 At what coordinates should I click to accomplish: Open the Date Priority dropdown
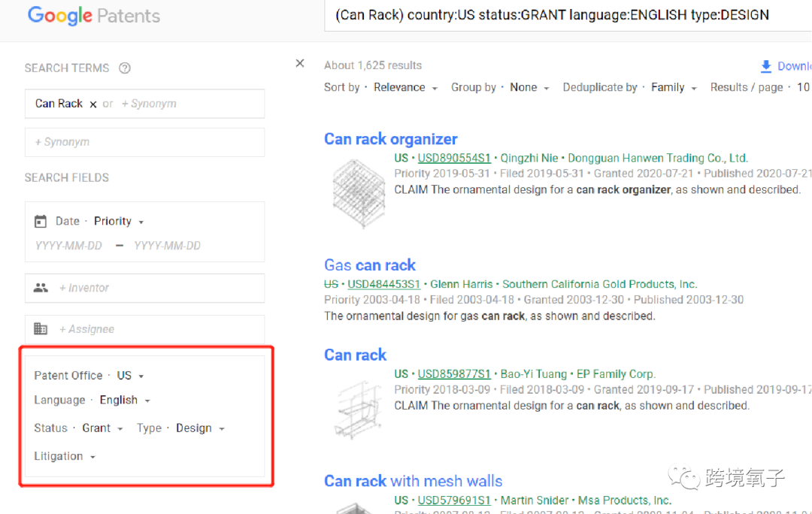pyautogui.click(x=119, y=221)
